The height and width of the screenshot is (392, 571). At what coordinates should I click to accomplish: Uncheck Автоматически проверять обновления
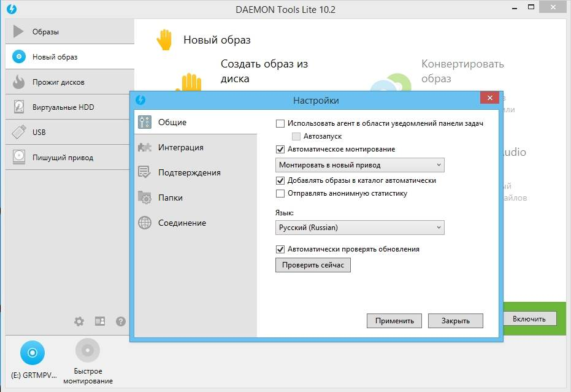[x=280, y=249]
